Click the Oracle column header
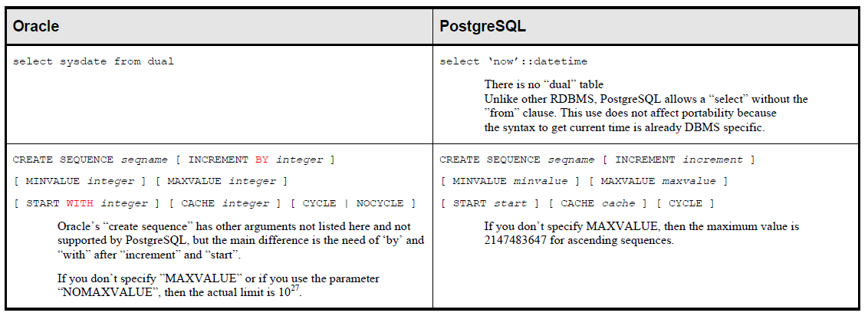This screenshot has width=868, height=316. pos(36,25)
